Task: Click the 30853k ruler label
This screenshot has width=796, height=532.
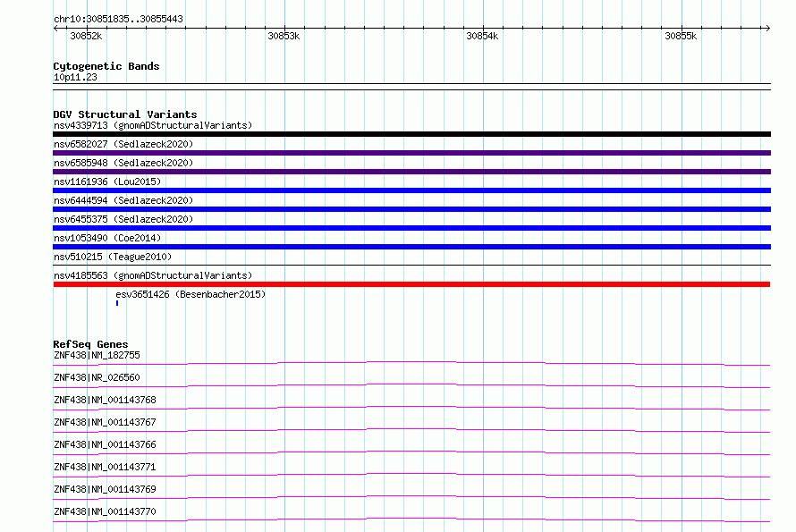Action: (x=284, y=36)
